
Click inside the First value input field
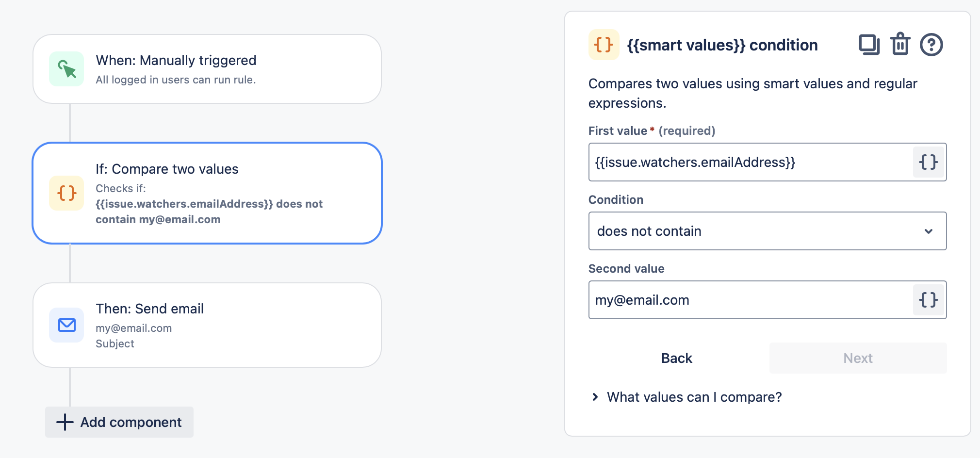752,163
